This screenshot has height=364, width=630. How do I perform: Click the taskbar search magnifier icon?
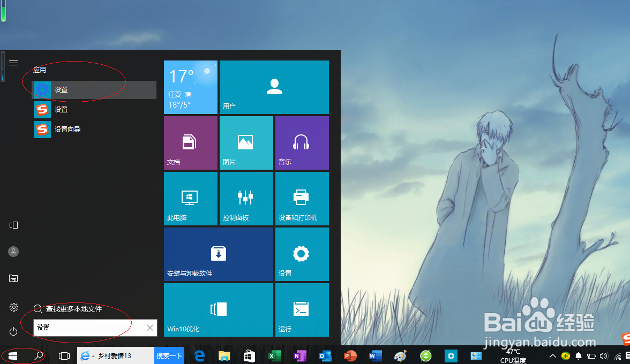[x=39, y=355]
